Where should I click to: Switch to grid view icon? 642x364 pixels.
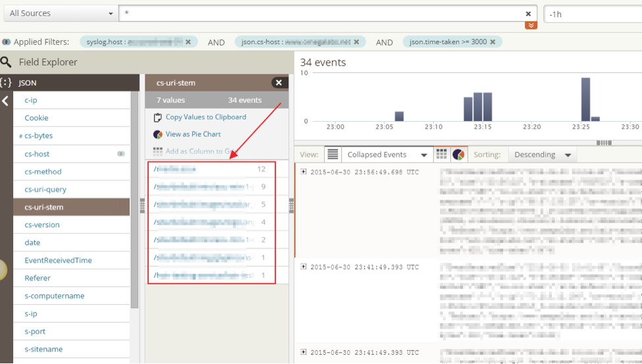(x=442, y=155)
